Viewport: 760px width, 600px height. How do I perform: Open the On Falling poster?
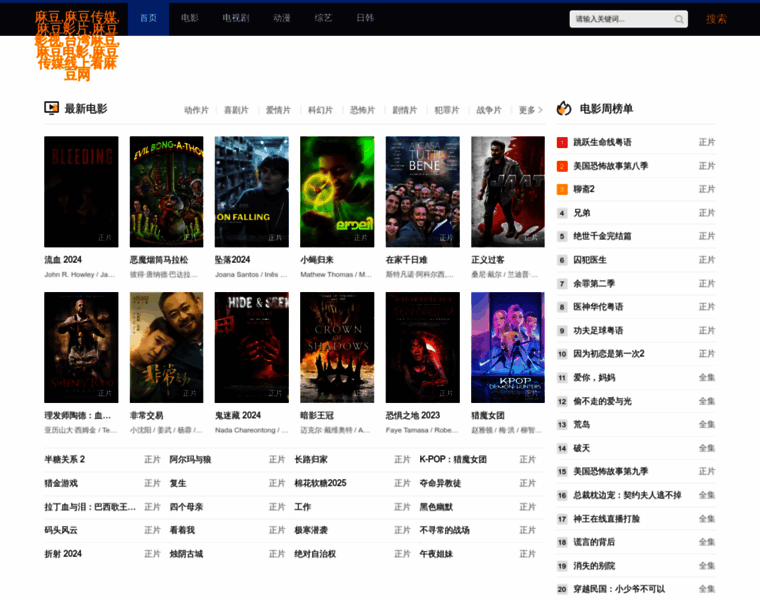[x=252, y=191]
